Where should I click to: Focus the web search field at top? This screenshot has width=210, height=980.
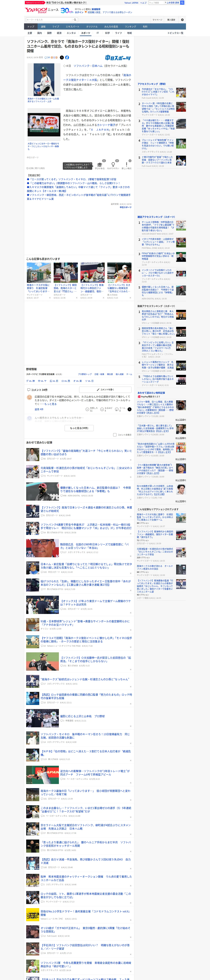(x=156, y=3)
